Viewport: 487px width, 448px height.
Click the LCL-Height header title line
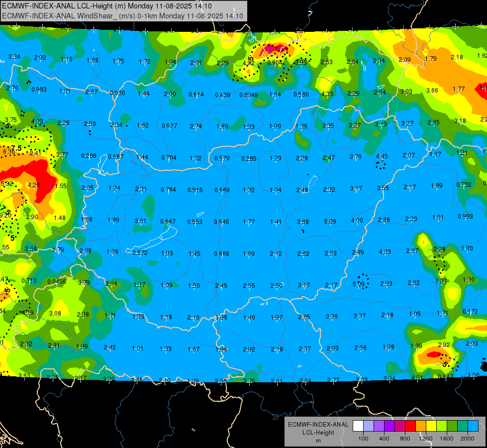[107, 6]
